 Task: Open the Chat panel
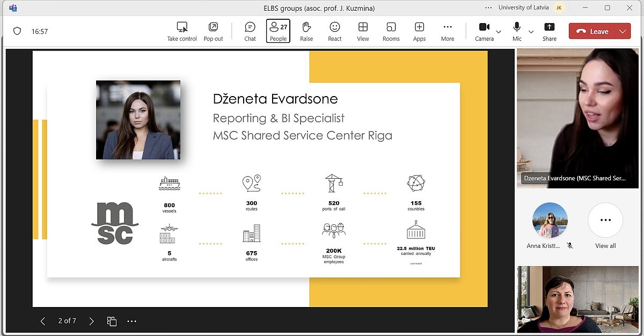coord(250,31)
